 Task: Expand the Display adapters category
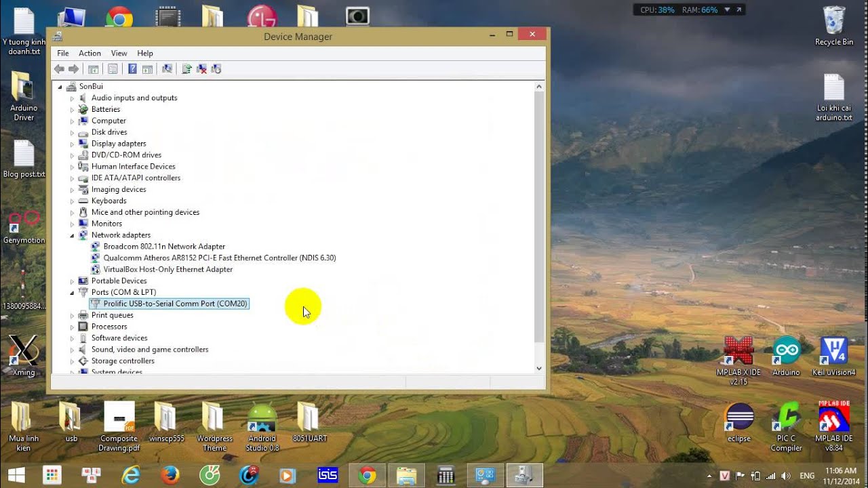(x=72, y=144)
